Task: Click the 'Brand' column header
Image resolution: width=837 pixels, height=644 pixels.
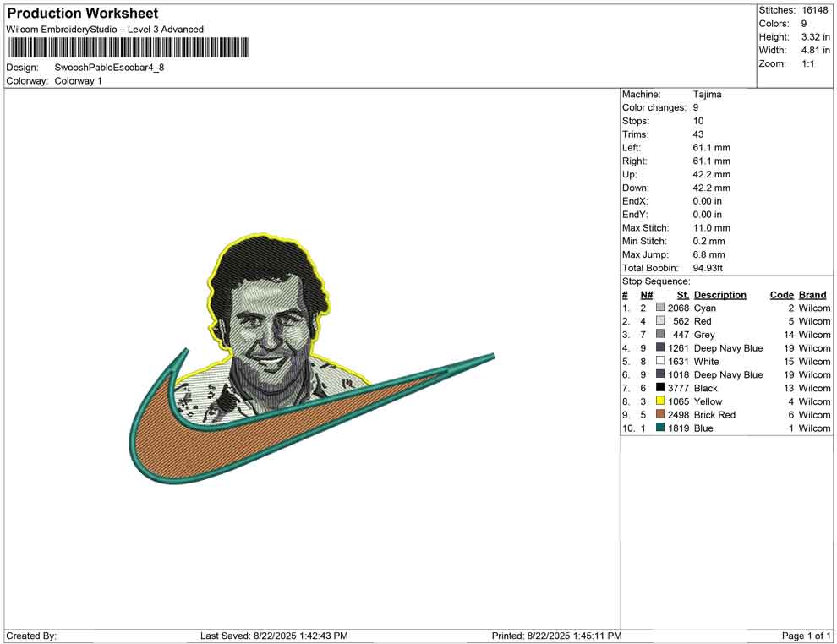Action: pos(812,295)
